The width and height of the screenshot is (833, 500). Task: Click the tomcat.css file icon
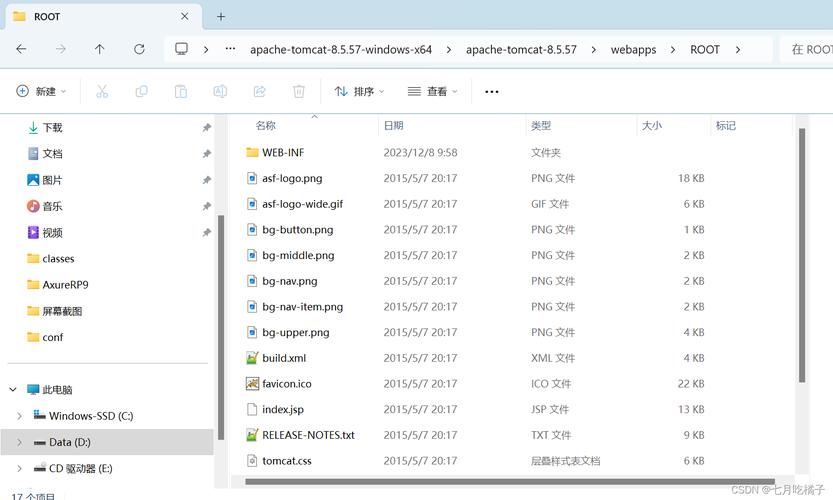(x=252, y=461)
